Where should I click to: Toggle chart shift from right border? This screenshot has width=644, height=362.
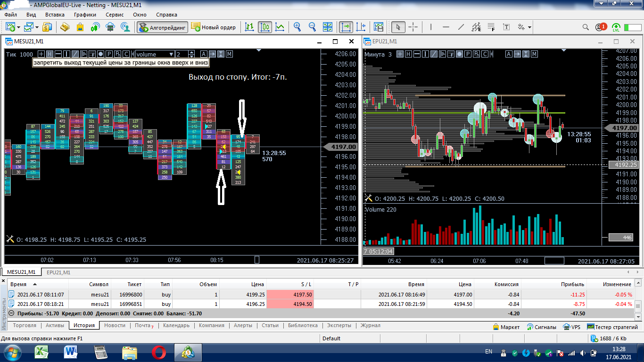click(x=361, y=27)
